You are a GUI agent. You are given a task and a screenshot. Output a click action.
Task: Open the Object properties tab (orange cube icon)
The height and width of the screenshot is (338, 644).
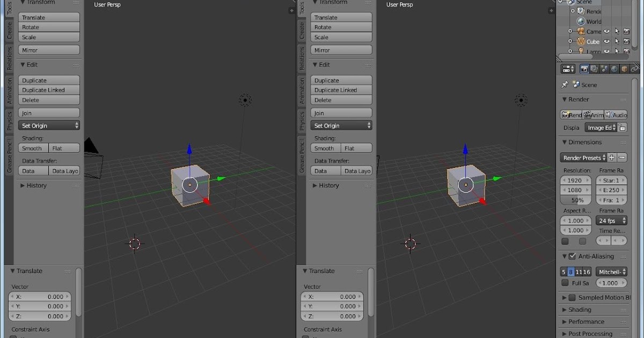click(x=625, y=68)
